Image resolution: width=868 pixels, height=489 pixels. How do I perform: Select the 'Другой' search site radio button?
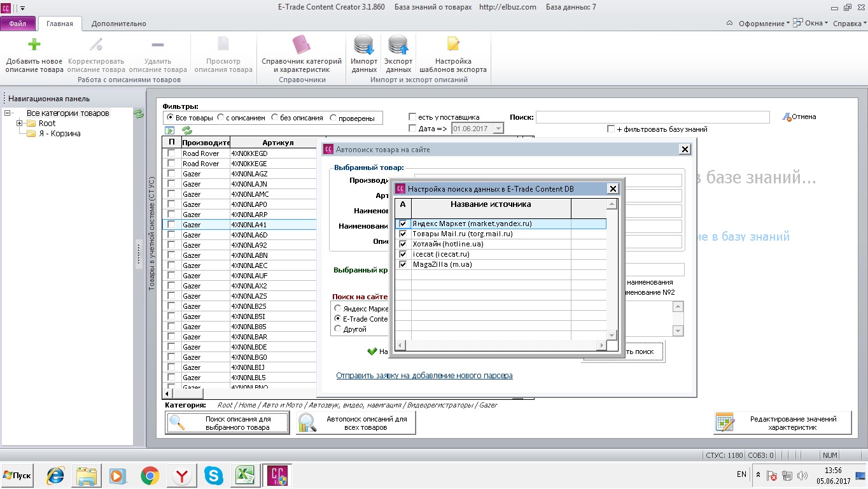(338, 329)
